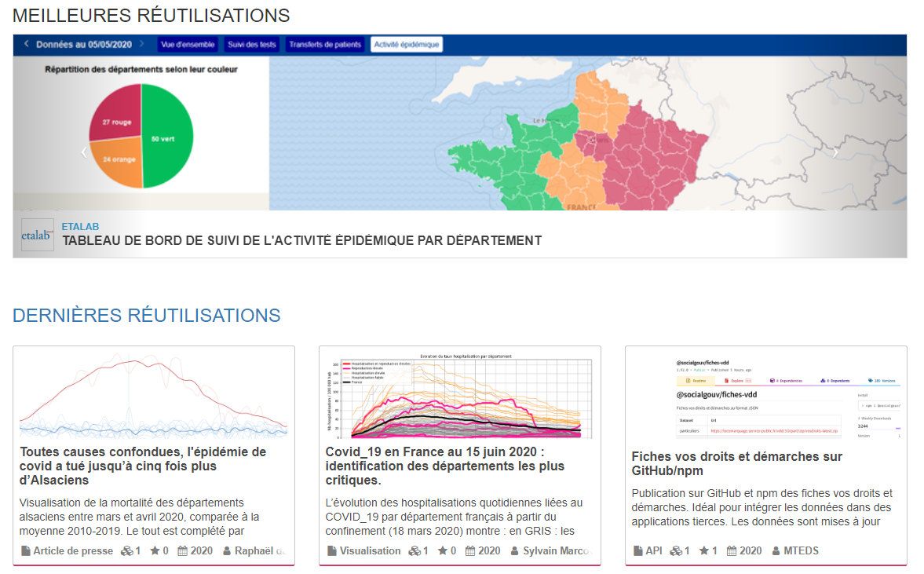This screenshot has width=924, height=574.
Task: Click the Dernières réutilisations heading
Action: pos(146,316)
